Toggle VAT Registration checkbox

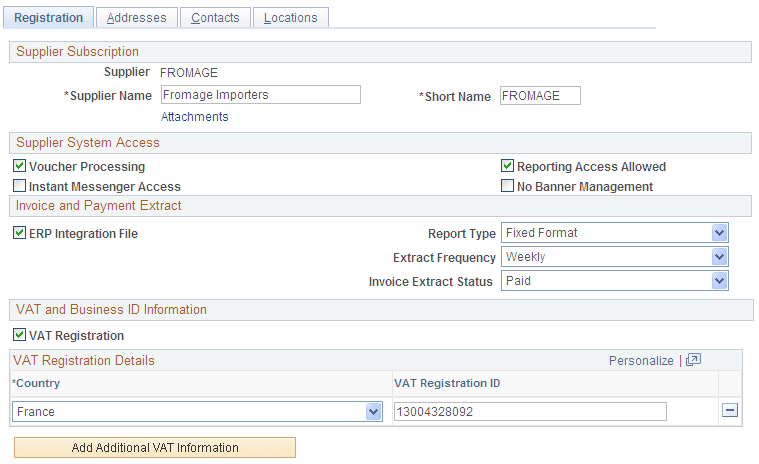coord(19,335)
